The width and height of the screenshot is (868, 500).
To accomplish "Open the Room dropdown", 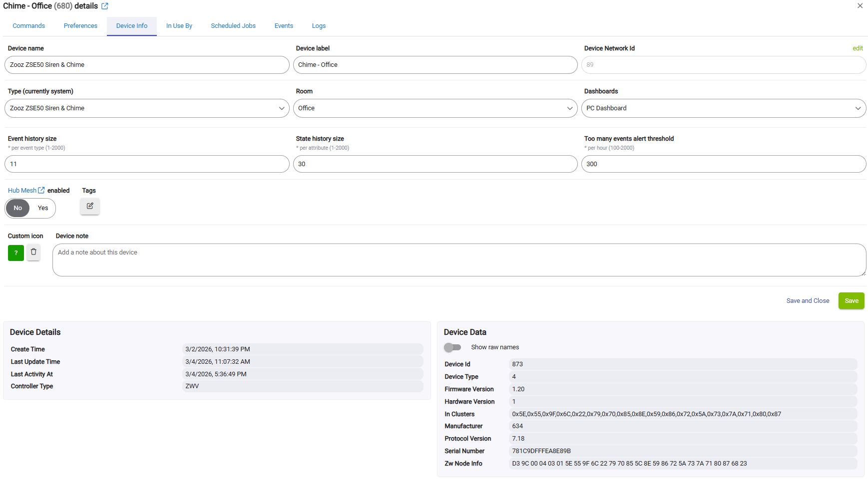I will click(435, 108).
